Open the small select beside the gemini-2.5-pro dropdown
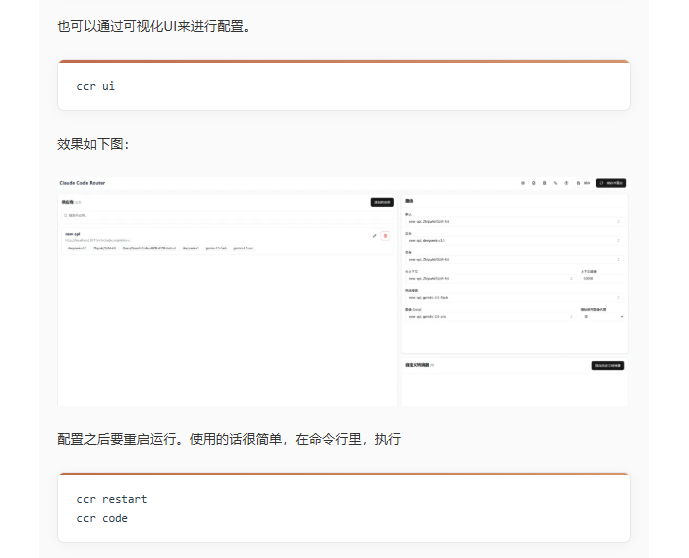 (x=602, y=317)
